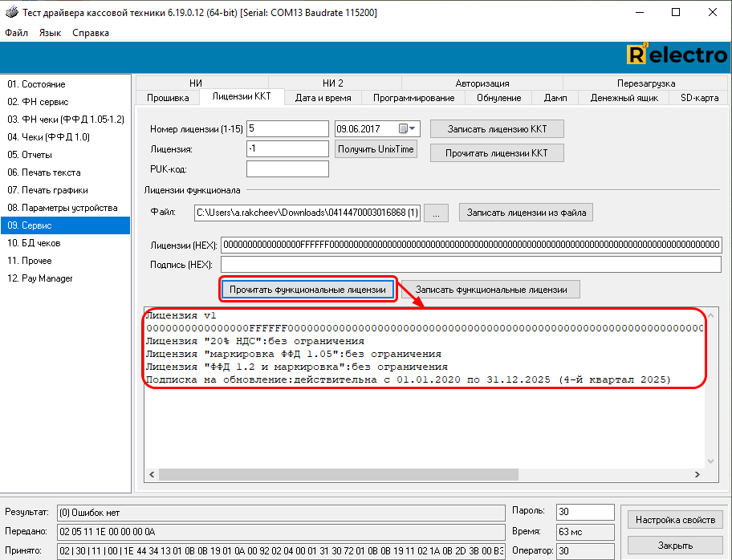Focus the Подпись (HEX) text field

pyautogui.click(x=471, y=265)
